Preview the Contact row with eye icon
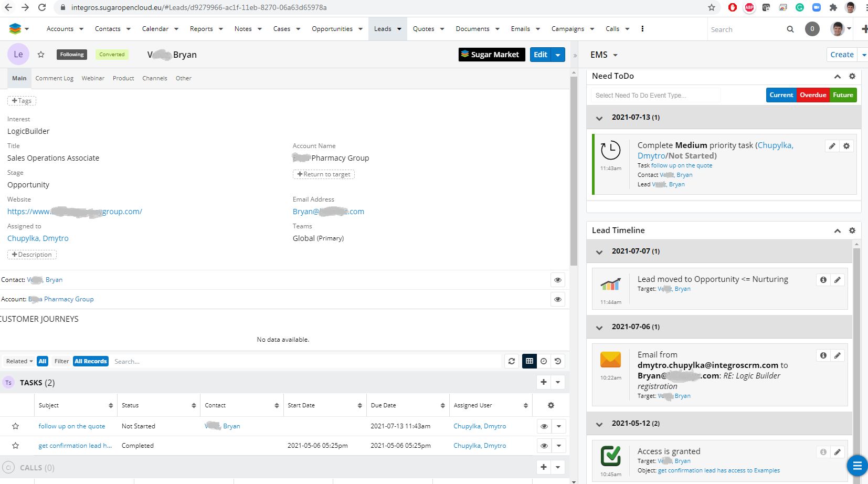Image resolution: width=868 pixels, height=484 pixels. [558, 280]
